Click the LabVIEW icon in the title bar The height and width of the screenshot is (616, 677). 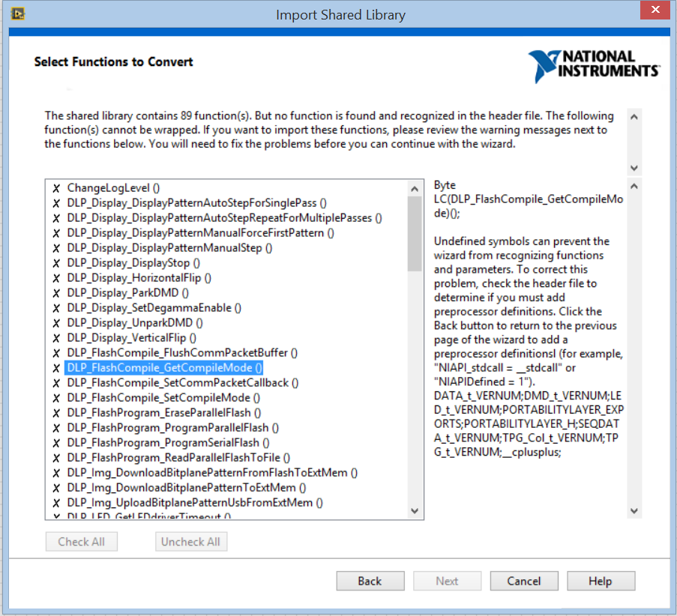coord(18,13)
